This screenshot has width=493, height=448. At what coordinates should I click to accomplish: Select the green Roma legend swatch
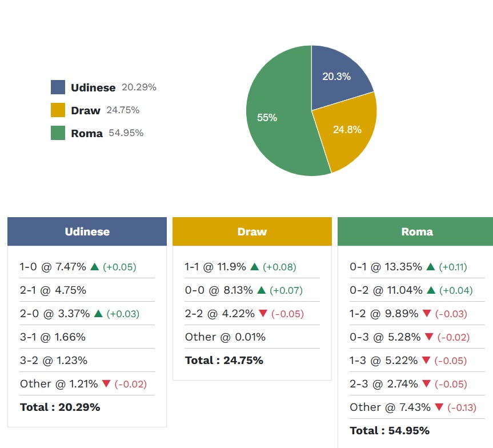click(x=58, y=133)
